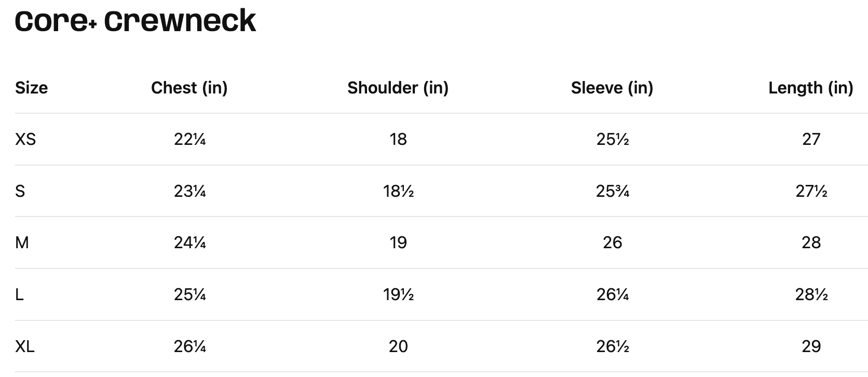
Task: Select the S shoulder value 18½
Action: (398, 191)
